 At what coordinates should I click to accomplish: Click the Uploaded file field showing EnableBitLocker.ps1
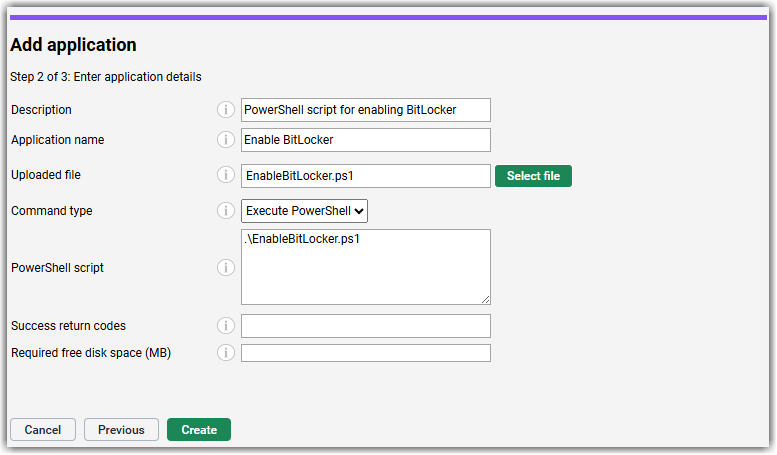pos(366,176)
